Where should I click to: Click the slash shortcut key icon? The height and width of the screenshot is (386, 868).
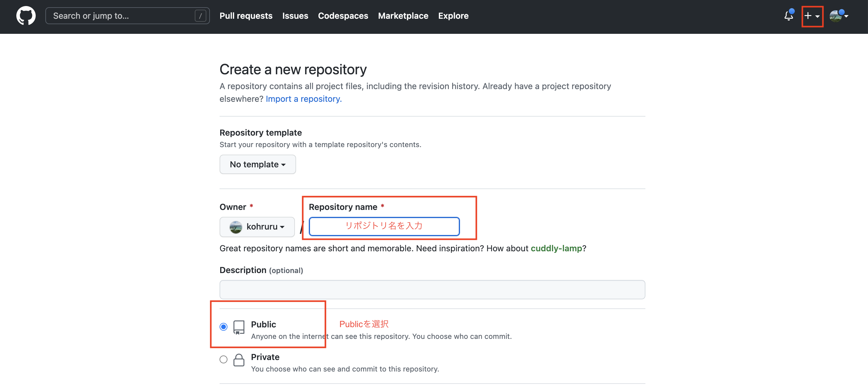click(200, 16)
